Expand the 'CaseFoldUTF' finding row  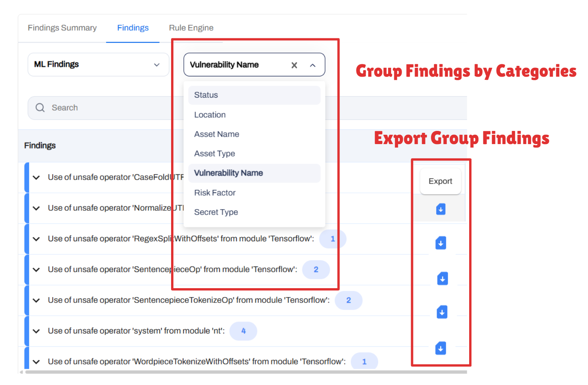[x=36, y=177]
